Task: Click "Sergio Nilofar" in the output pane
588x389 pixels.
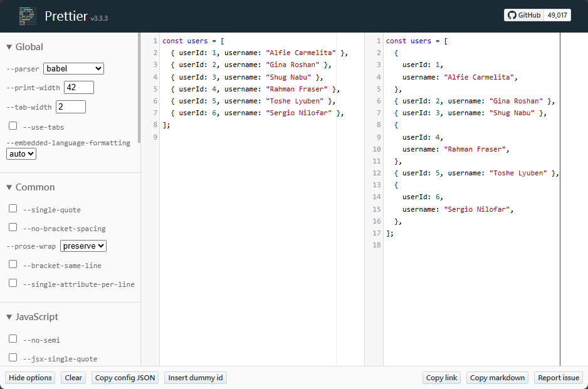Action: click(x=477, y=209)
